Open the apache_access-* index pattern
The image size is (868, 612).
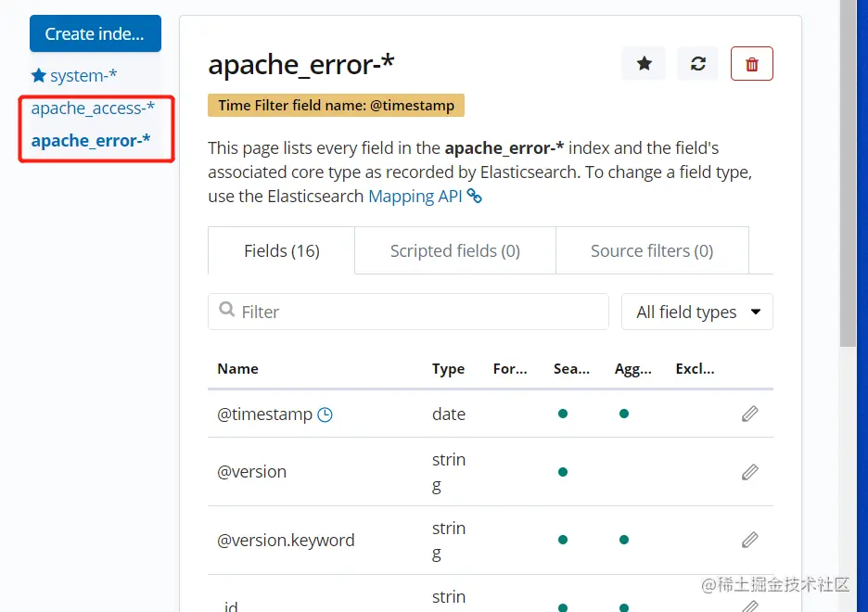click(x=93, y=108)
